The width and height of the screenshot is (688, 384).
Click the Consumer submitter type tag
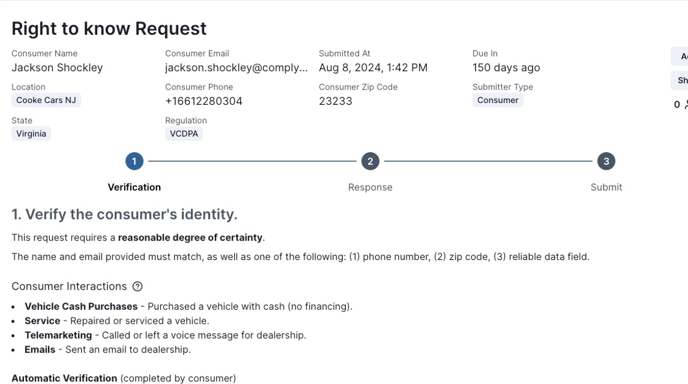click(498, 100)
